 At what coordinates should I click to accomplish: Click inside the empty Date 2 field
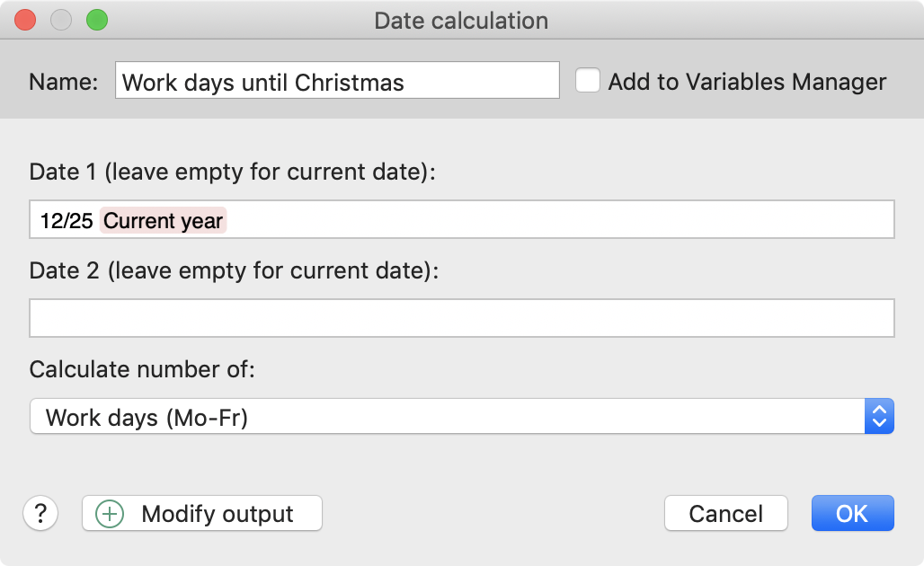click(x=462, y=318)
